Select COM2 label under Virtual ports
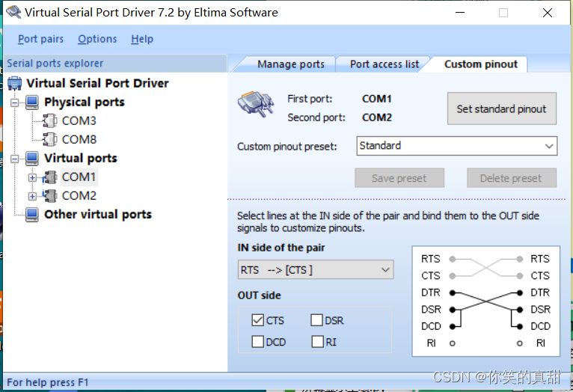 coord(79,195)
